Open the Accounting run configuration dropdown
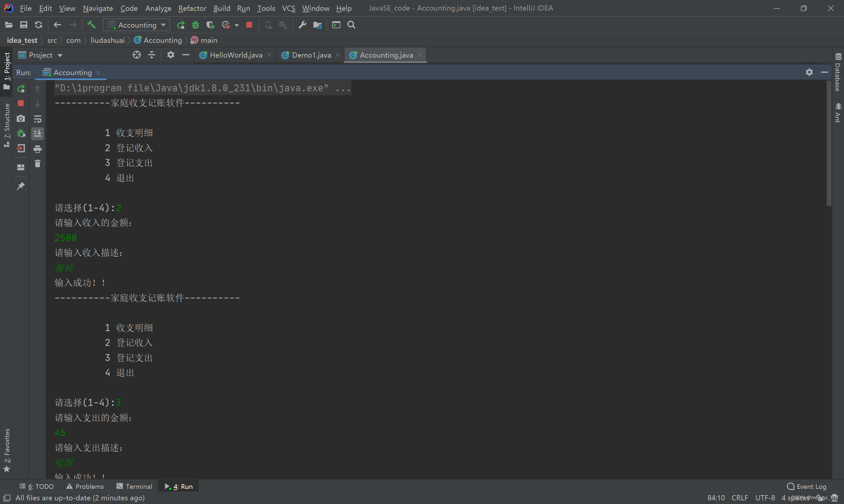 pyautogui.click(x=137, y=25)
